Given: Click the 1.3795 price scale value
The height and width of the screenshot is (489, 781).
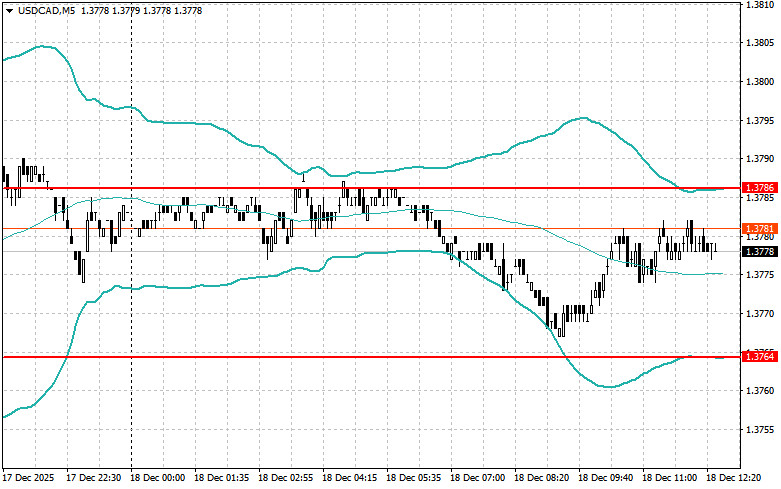Looking at the screenshot, I should point(760,121).
